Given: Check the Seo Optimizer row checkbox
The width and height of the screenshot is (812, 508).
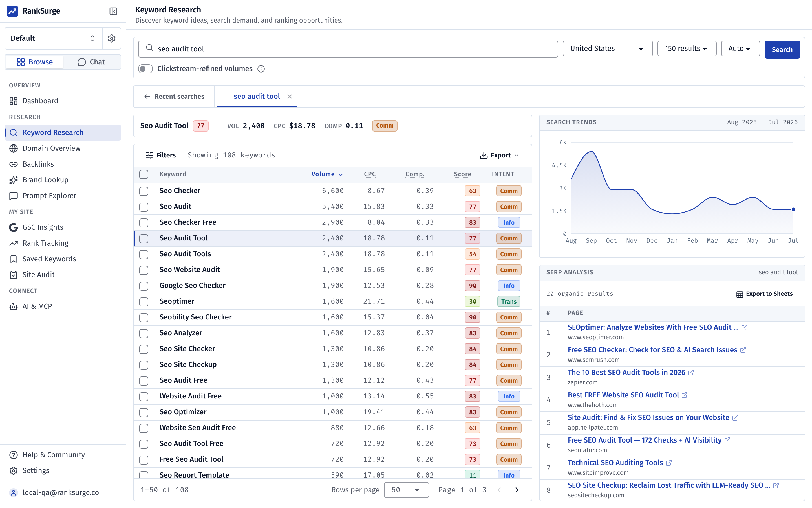Looking at the screenshot, I should 144,412.
